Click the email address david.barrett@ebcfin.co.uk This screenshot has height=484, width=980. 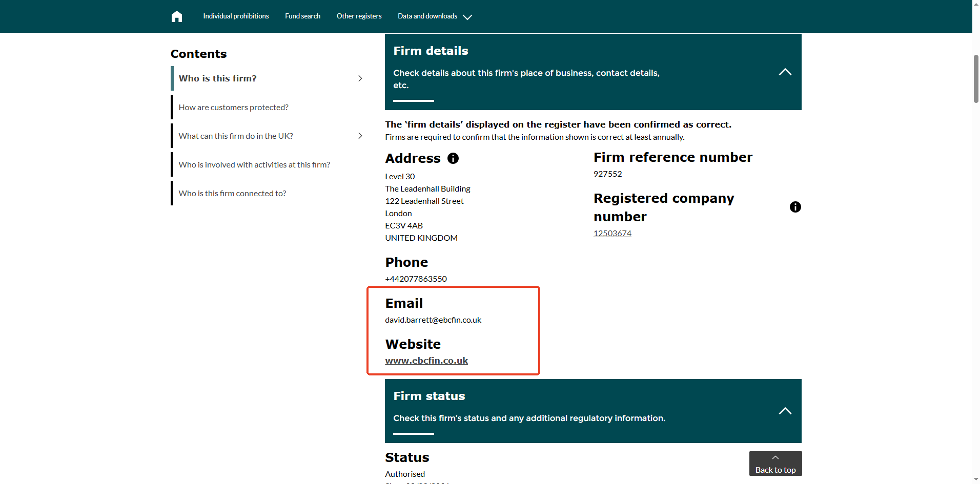coord(433,320)
